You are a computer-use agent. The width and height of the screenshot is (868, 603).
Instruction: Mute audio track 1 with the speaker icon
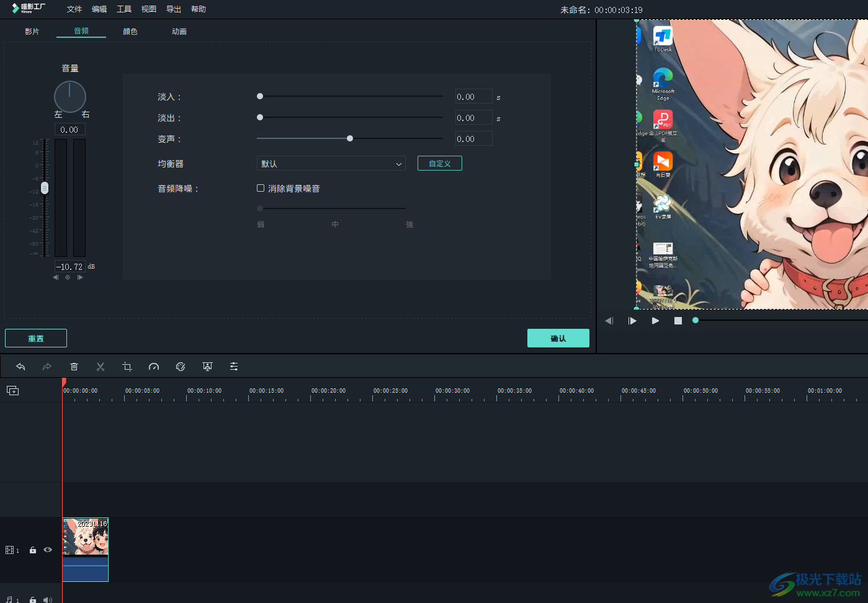pyautogui.click(x=48, y=600)
